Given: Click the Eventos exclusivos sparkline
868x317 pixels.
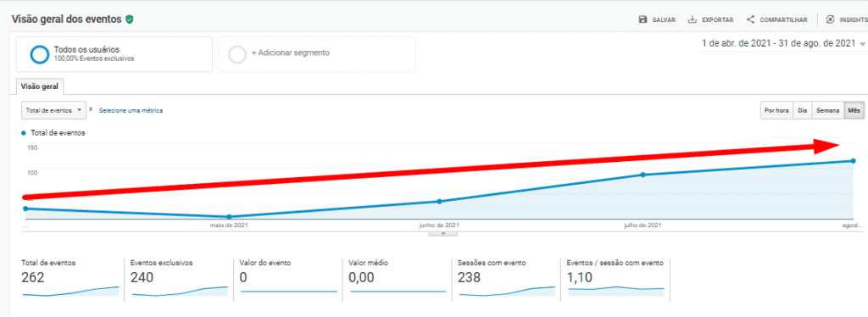Looking at the screenshot, I should point(180,292).
